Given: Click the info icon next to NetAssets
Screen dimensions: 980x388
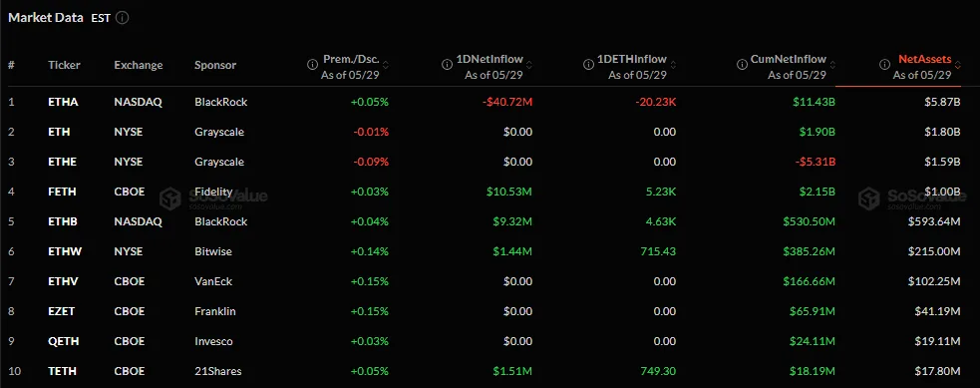Looking at the screenshot, I should (884, 65).
